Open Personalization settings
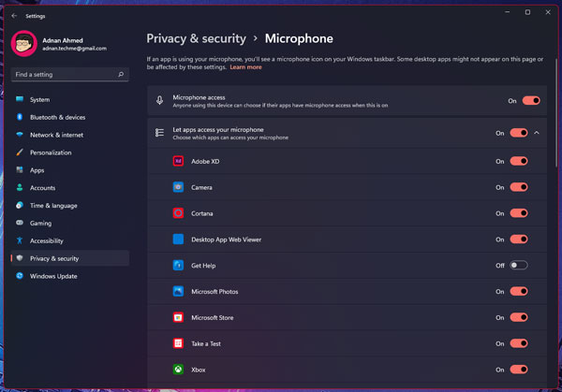The height and width of the screenshot is (392, 562). [x=70, y=152]
